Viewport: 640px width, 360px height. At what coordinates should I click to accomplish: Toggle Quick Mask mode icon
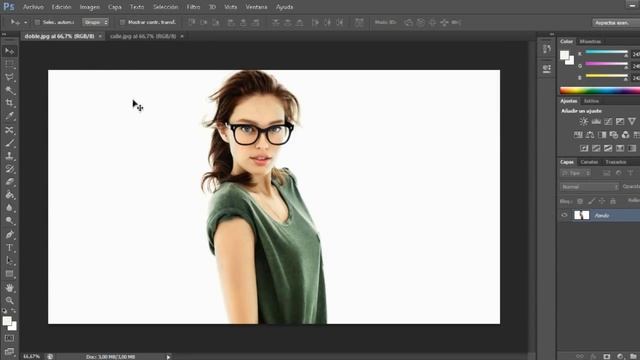pos(9,338)
